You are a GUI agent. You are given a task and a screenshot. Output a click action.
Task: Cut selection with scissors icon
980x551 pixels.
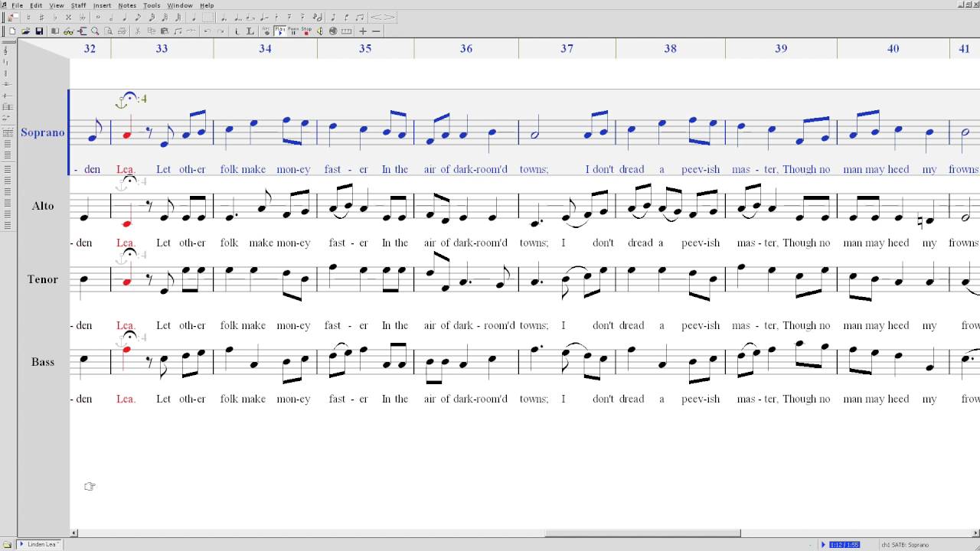[137, 31]
